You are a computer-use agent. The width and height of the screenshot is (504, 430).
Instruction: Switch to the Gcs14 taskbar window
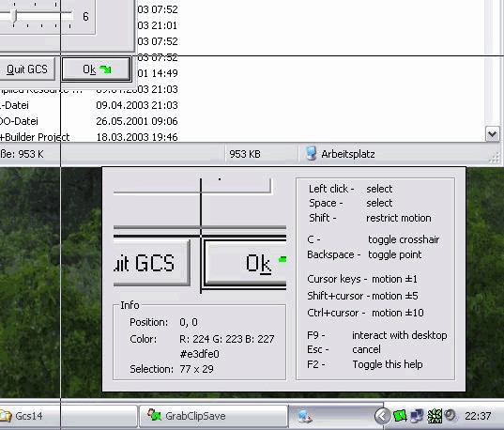(69, 416)
